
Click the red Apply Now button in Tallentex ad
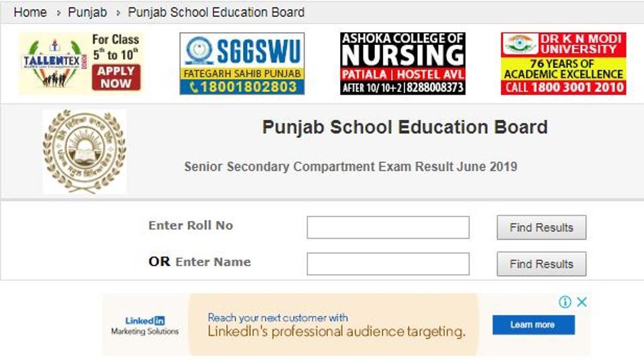[116, 77]
